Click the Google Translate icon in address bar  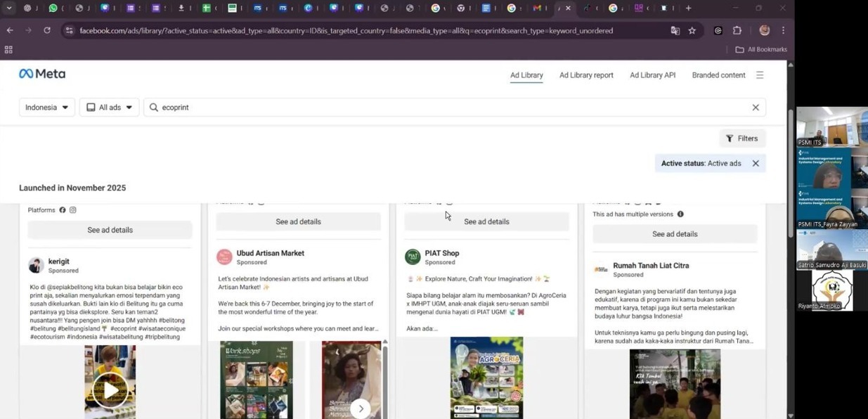[x=675, y=31]
